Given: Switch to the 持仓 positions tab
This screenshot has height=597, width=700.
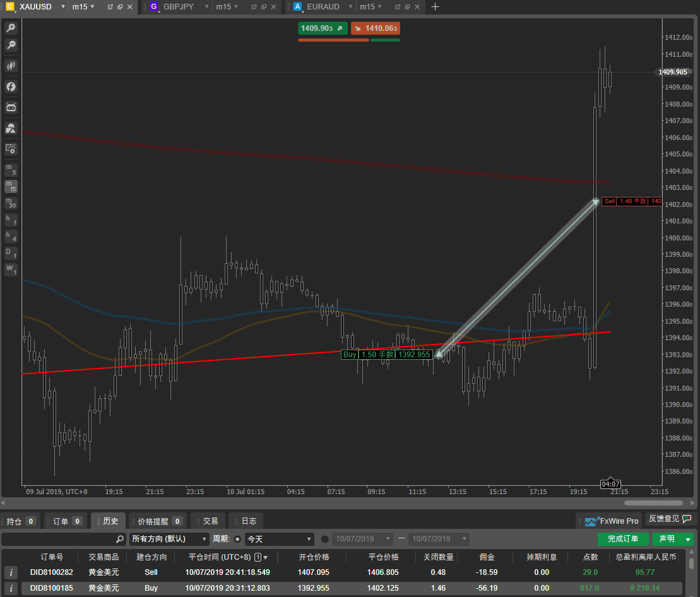Looking at the screenshot, I should (x=20, y=521).
